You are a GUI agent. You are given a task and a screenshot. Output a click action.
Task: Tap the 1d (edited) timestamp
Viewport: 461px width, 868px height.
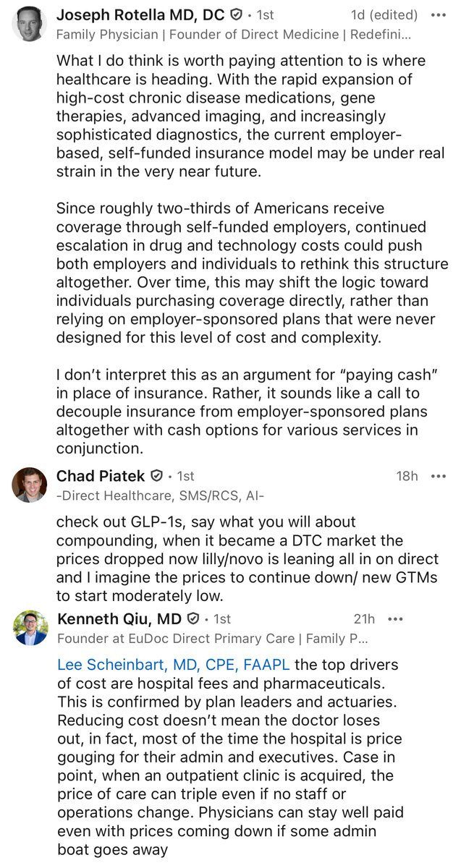click(x=384, y=14)
